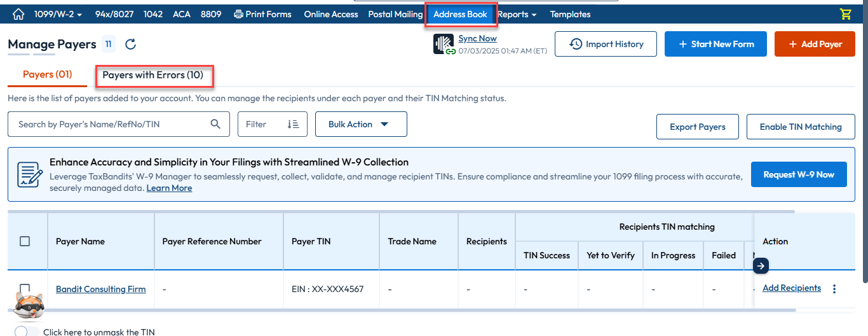Click the search magnifier icon
868x336 pixels.
click(215, 124)
